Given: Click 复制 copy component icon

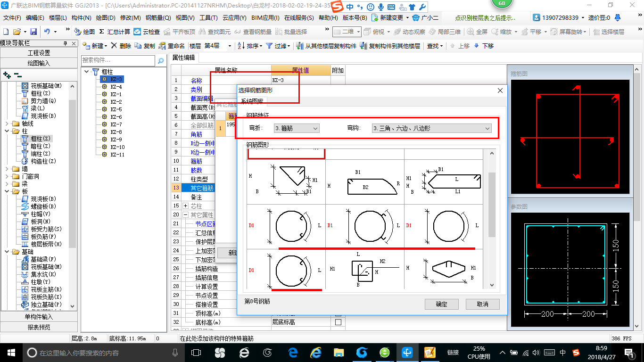Looking at the screenshot, I should 145,46.
